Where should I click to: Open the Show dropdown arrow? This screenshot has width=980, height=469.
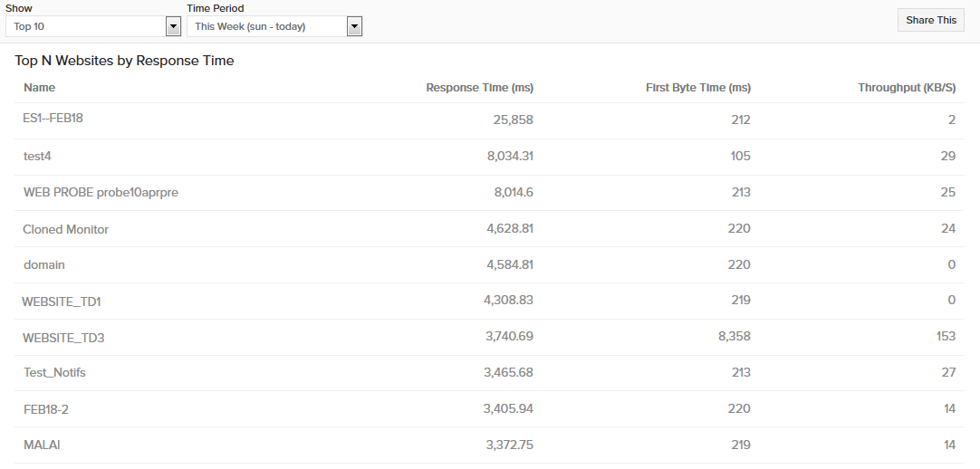pos(173,26)
